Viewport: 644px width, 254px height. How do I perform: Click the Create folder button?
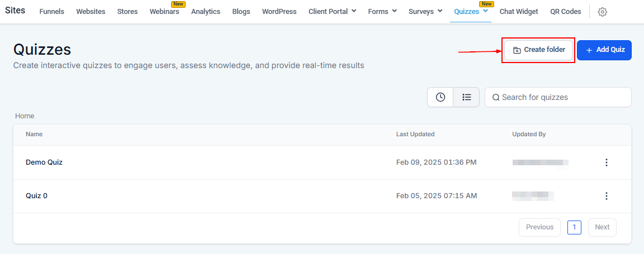pos(538,50)
